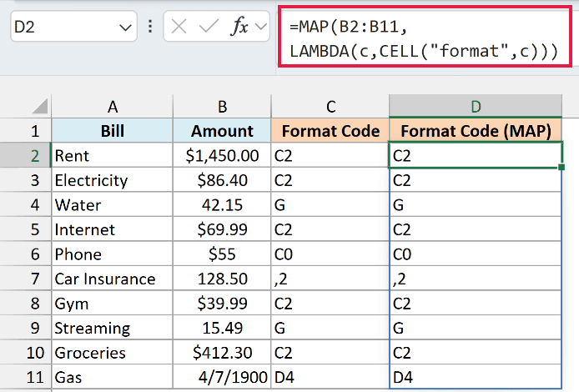Click the $55 amount cell
The width and height of the screenshot is (579, 392).
click(x=222, y=254)
